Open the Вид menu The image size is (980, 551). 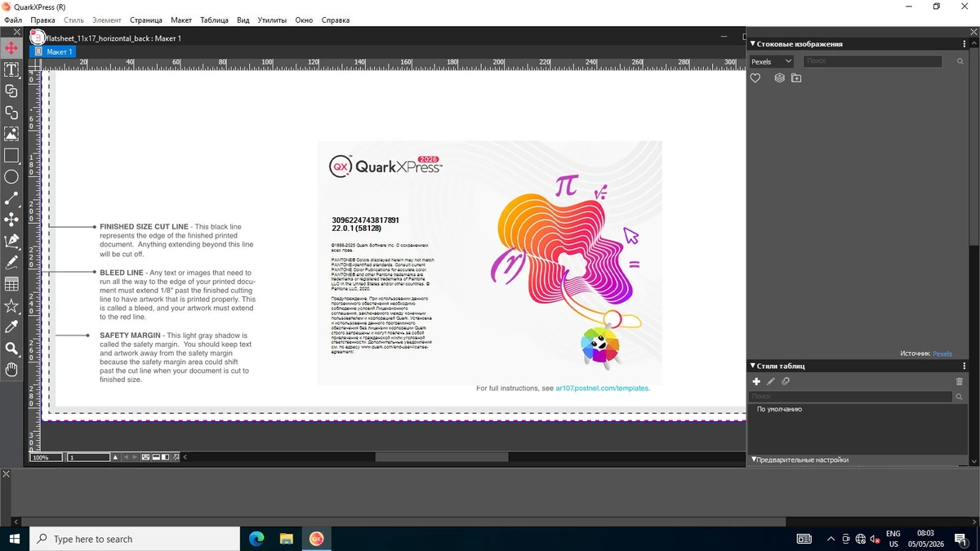[243, 20]
